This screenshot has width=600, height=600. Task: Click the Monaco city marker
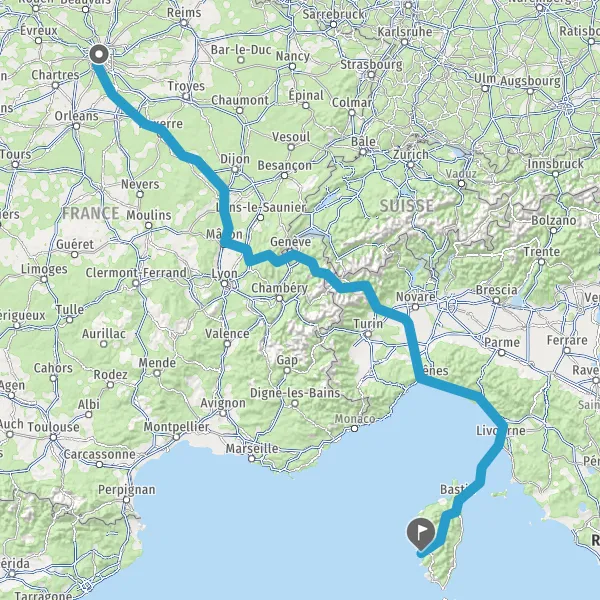[x=354, y=429]
